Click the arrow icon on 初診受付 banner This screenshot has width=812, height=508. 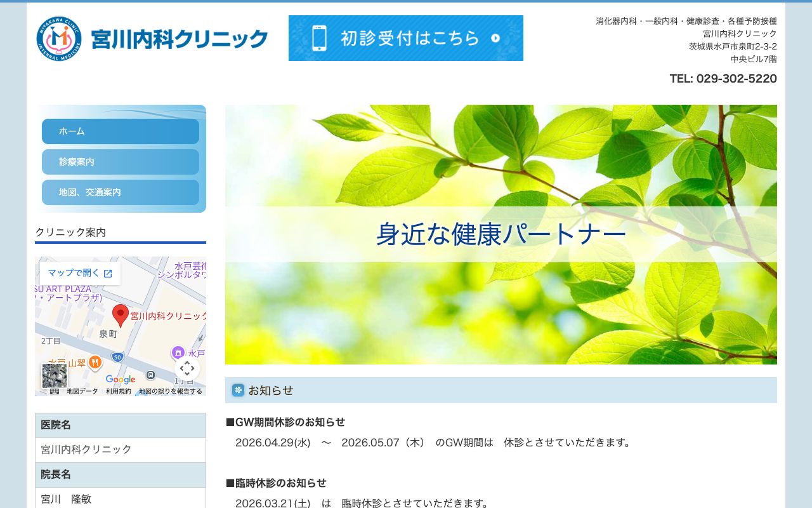click(495, 38)
